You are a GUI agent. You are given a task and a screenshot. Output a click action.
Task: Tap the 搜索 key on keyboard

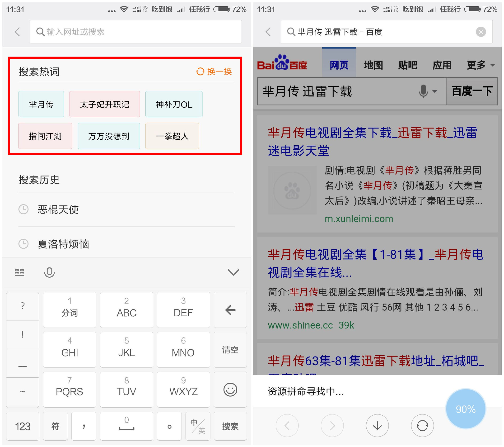[230, 426]
